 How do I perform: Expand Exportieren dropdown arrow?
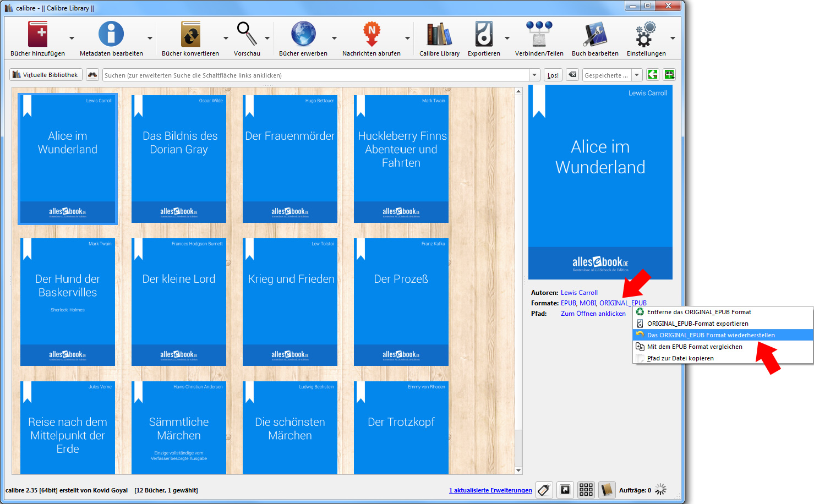[507, 38]
